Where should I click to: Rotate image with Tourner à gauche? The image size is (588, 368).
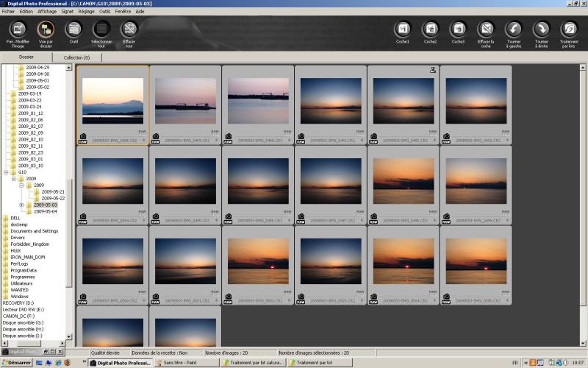(x=513, y=29)
